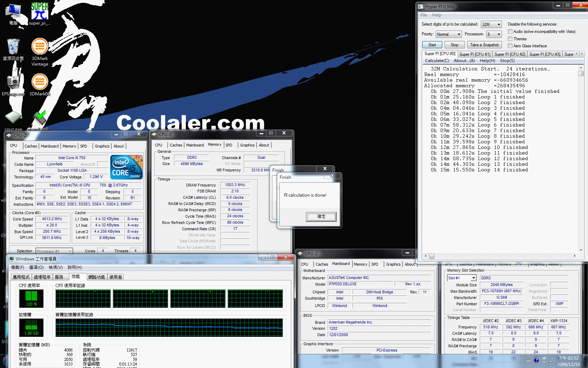This screenshot has width=588, height=368.
Task: Launch the 3DMark Vantage shortcut
Action: [40, 52]
